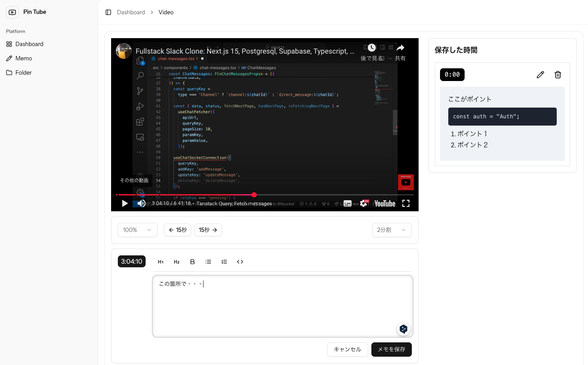588x365 pixels.
Task: Insert a bulleted list in the memo
Action: (208, 262)
